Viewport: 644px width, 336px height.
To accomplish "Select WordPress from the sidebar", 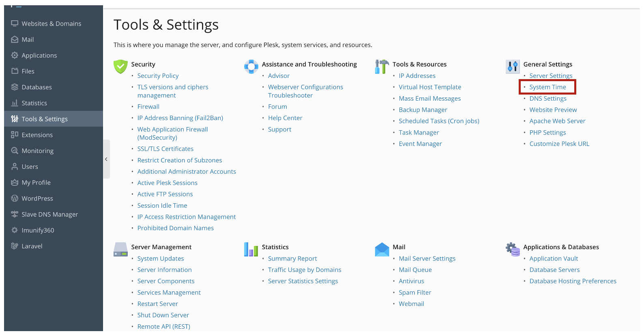I will coord(37,198).
